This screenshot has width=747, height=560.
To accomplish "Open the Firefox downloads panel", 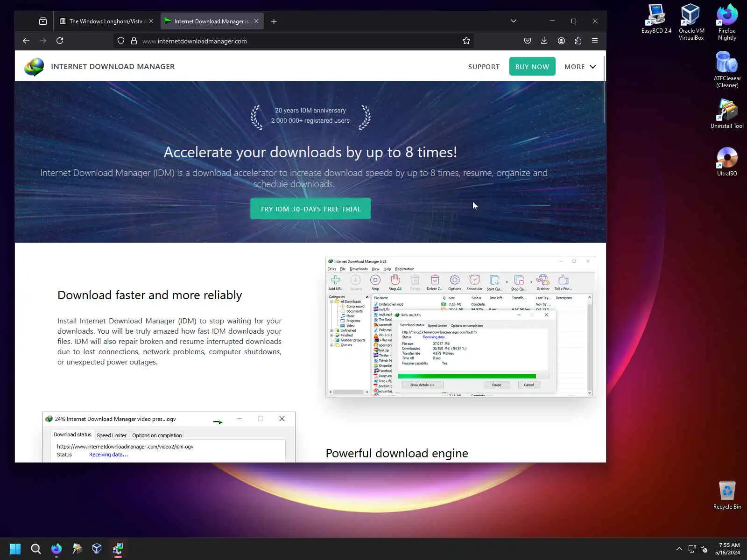I will 544,41.
